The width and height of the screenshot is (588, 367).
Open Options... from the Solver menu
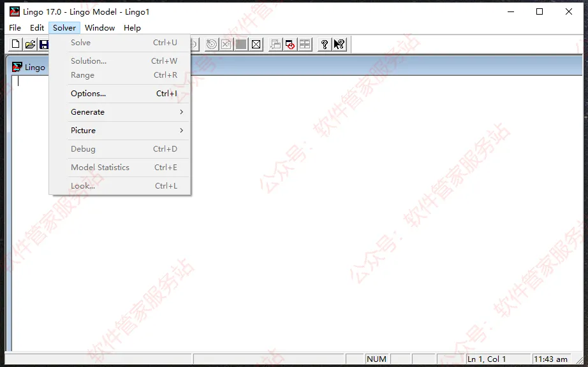[120, 94]
